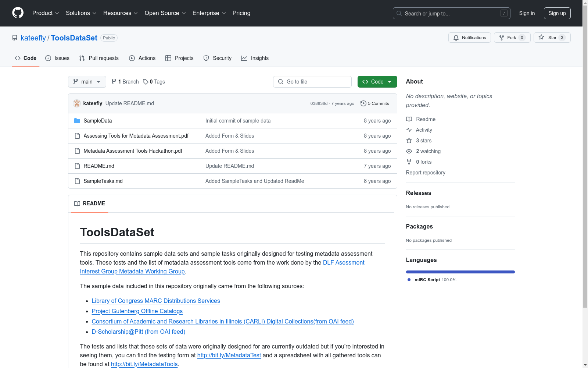588x368 pixels.
Task: Click the Report repository link
Action: point(426,173)
